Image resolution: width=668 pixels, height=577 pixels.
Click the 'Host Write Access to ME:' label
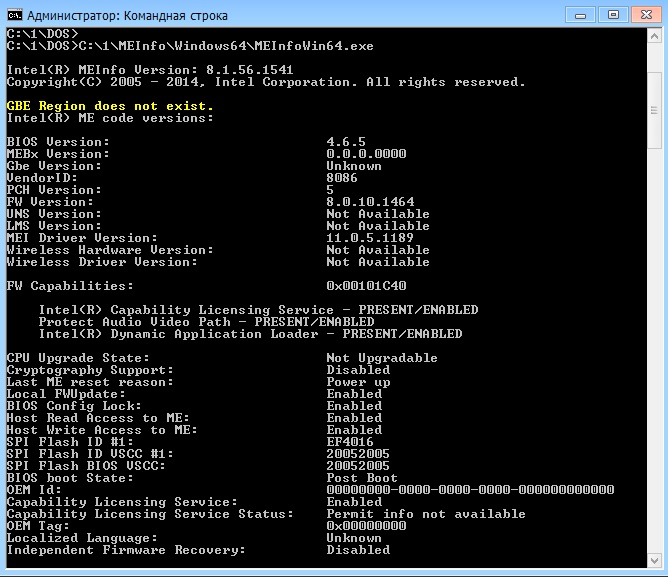(x=102, y=430)
